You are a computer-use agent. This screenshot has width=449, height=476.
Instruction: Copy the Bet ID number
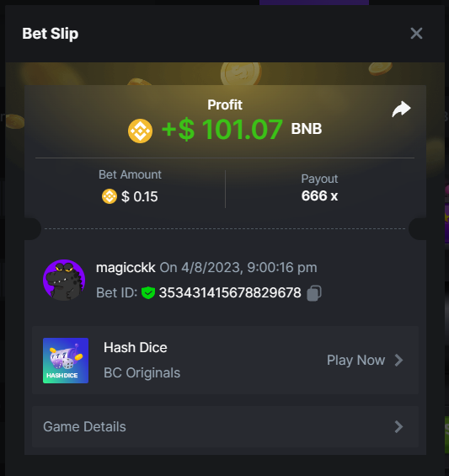pos(314,293)
